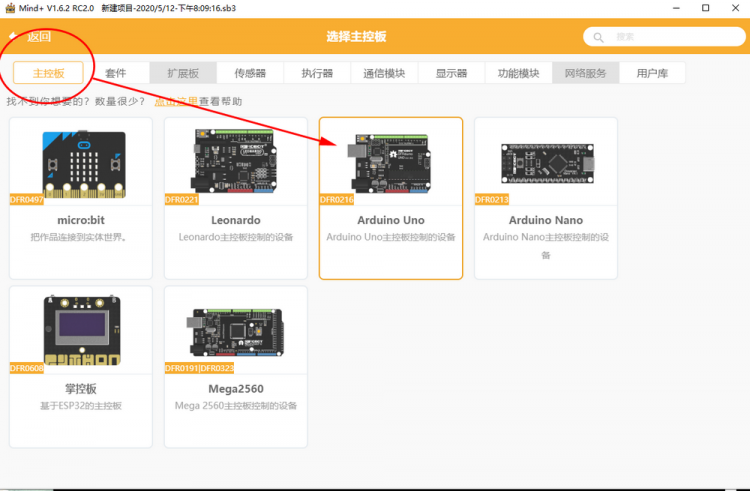
Task: Open the 显示器 tab
Action: pos(451,73)
